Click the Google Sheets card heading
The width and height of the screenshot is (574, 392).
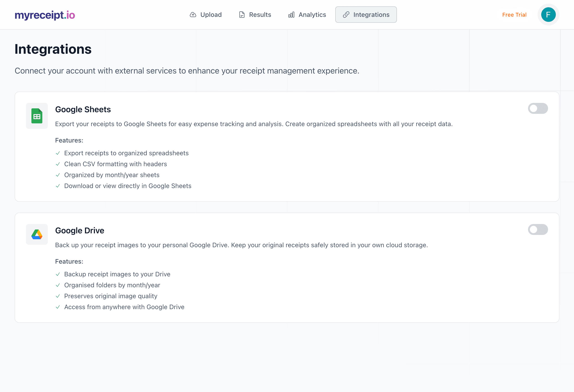tap(83, 109)
